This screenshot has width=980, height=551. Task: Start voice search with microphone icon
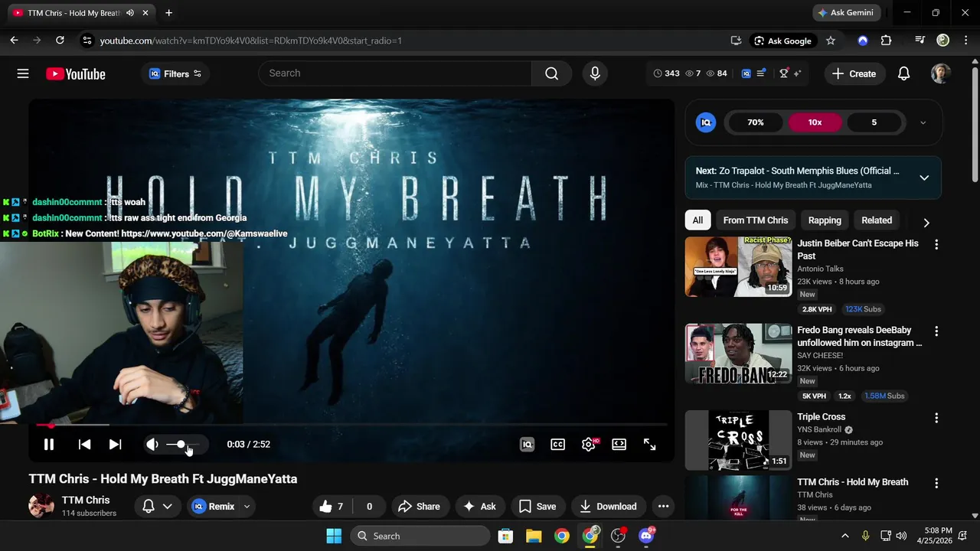(x=595, y=73)
